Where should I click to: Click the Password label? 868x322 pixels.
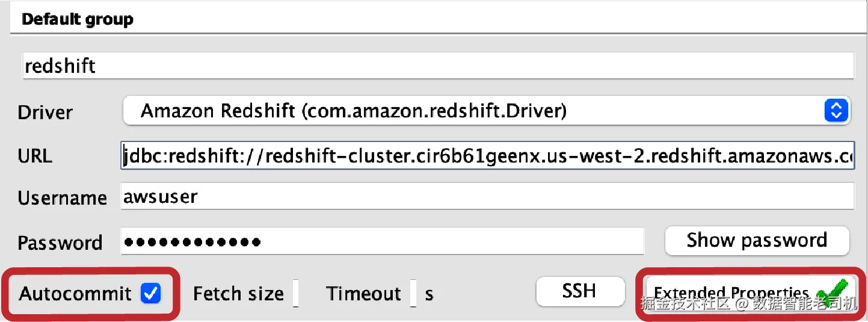click(60, 243)
